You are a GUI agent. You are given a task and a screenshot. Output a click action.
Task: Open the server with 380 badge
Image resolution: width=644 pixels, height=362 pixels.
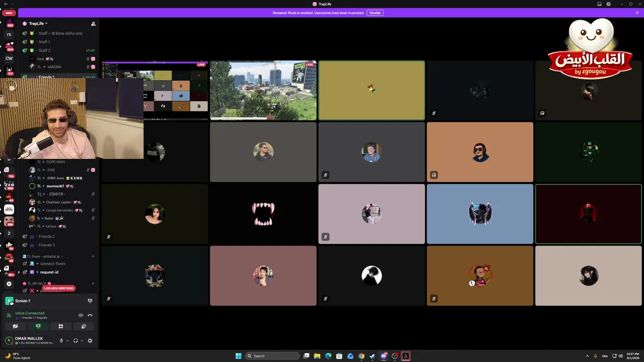[9, 221]
